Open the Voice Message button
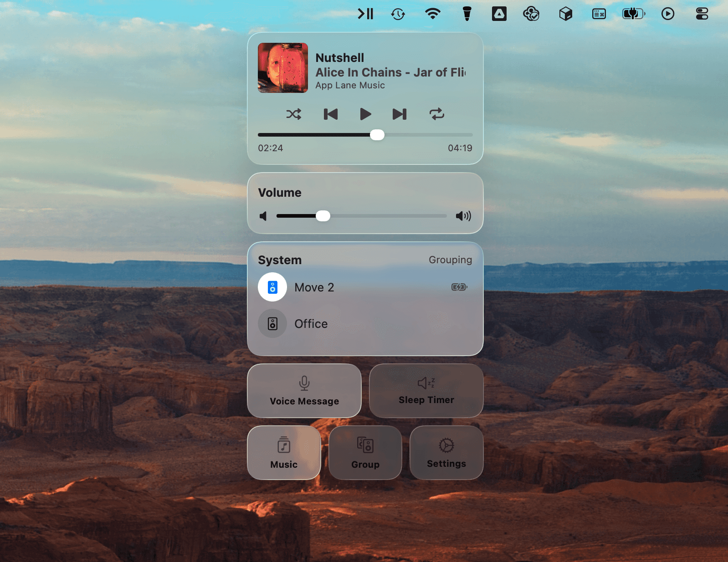728x562 pixels. (x=304, y=391)
